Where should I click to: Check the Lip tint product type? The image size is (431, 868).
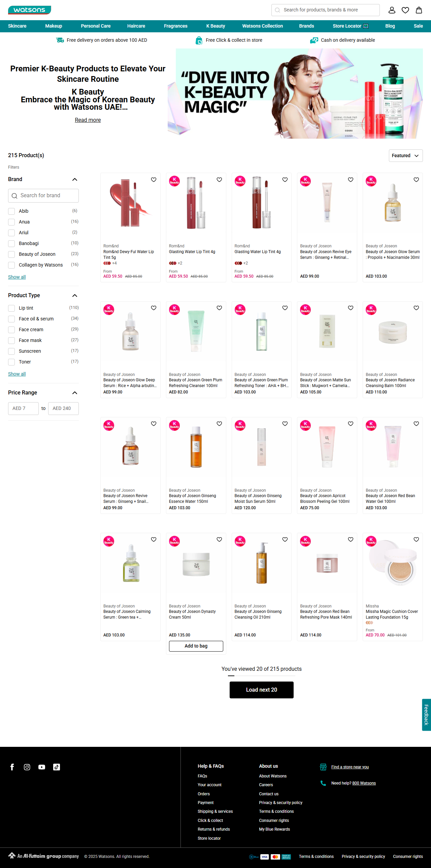[x=11, y=308]
